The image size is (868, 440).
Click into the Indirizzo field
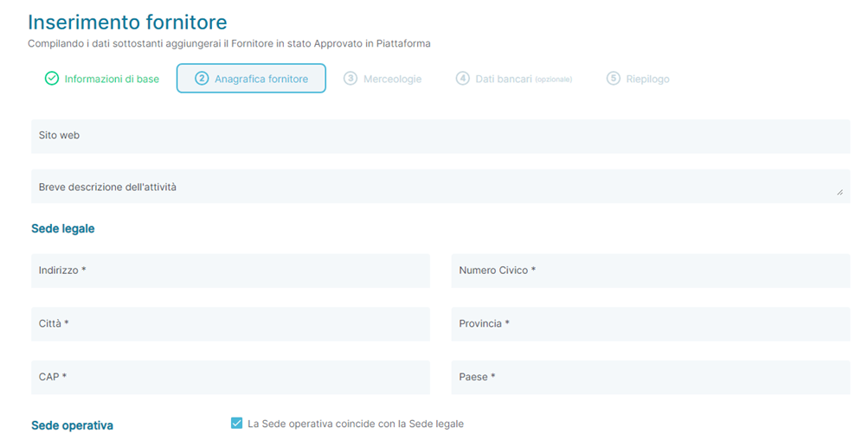[230, 271]
